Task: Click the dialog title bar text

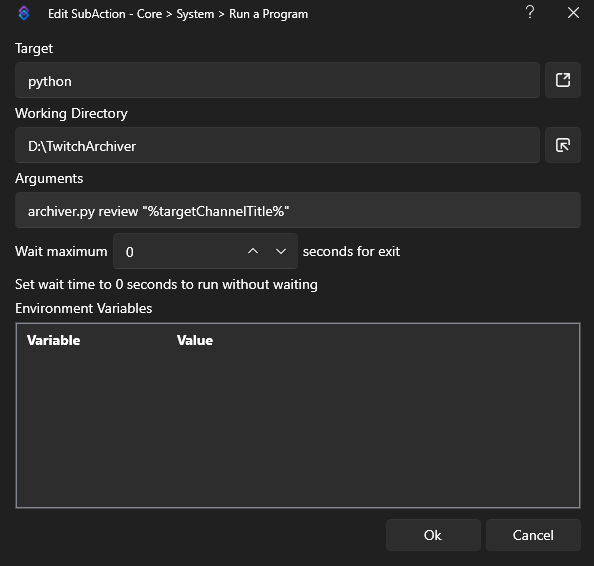Action: point(178,14)
